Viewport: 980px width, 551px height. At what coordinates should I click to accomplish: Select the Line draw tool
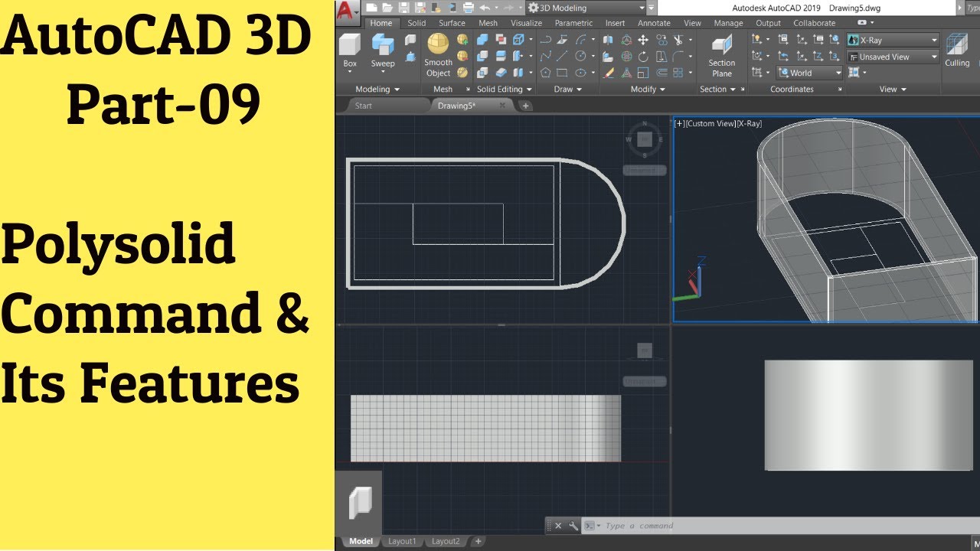coord(563,56)
